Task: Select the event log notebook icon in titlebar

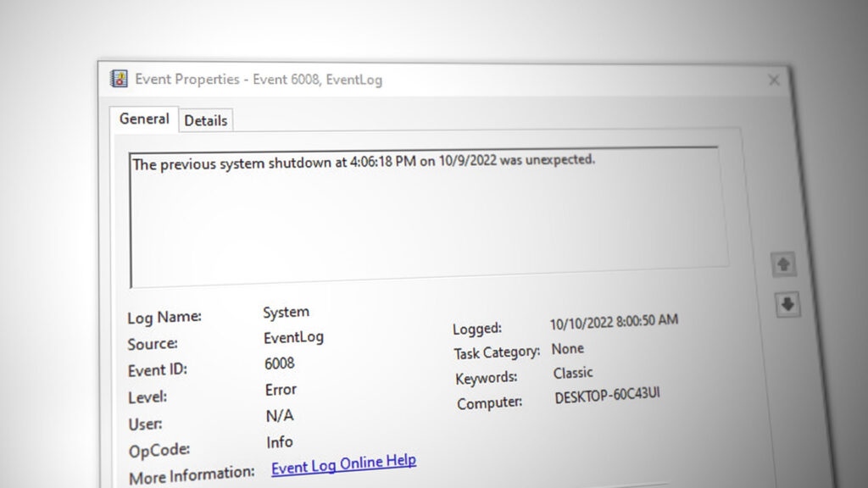Action: click(x=119, y=79)
